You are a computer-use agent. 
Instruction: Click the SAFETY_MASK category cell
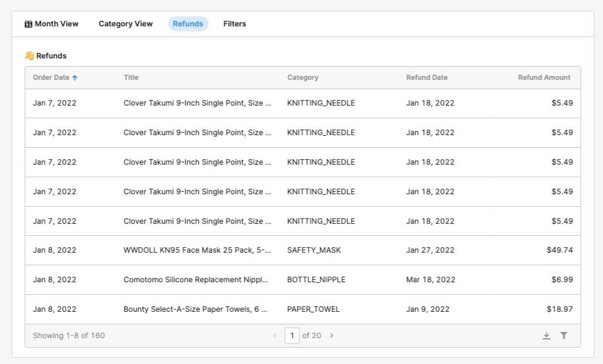[313, 250]
